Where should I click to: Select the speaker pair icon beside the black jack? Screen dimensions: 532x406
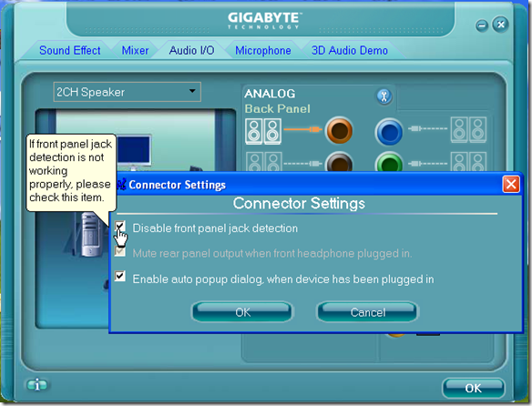(x=264, y=162)
